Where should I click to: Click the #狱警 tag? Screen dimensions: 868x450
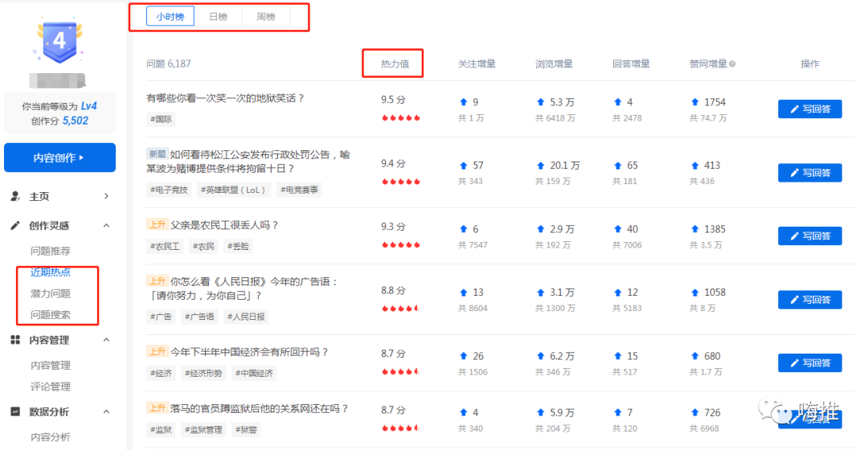point(246,430)
